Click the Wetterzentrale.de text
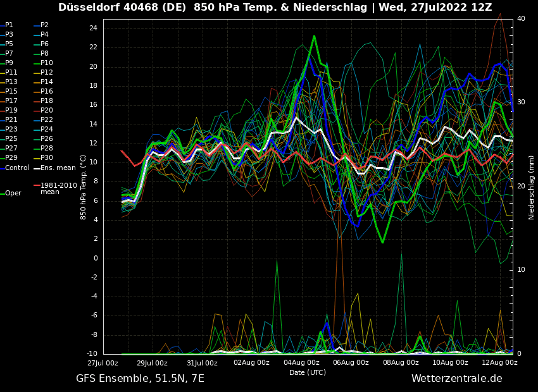538x392 pixels. click(x=456, y=379)
